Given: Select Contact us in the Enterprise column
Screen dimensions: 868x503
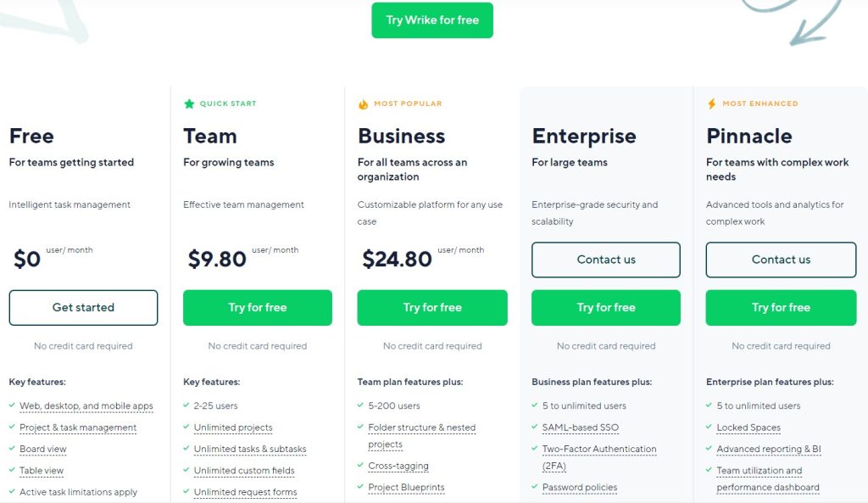Looking at the screenshot, I should pos(605,260).
